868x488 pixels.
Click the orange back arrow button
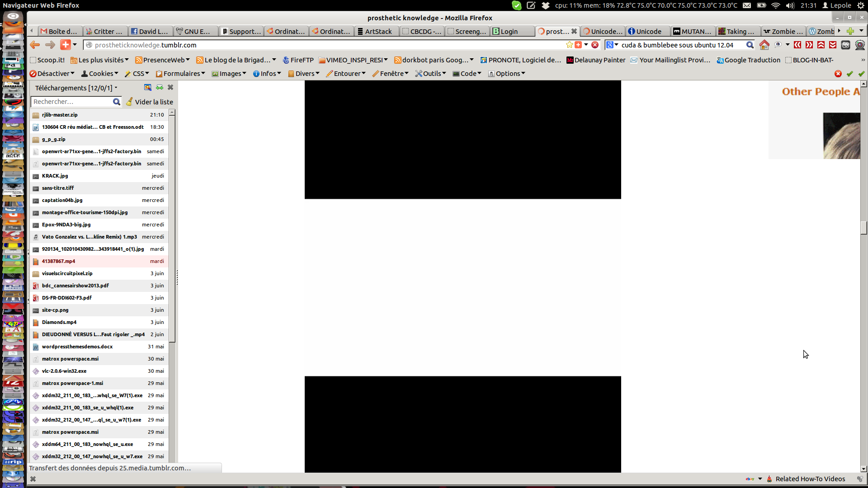35,45
